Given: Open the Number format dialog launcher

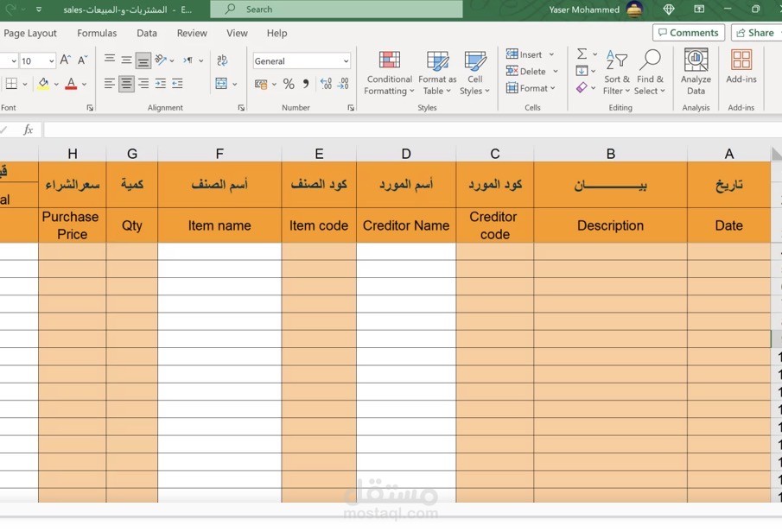Looking at the screenshot, I should [x=351, y=108].
